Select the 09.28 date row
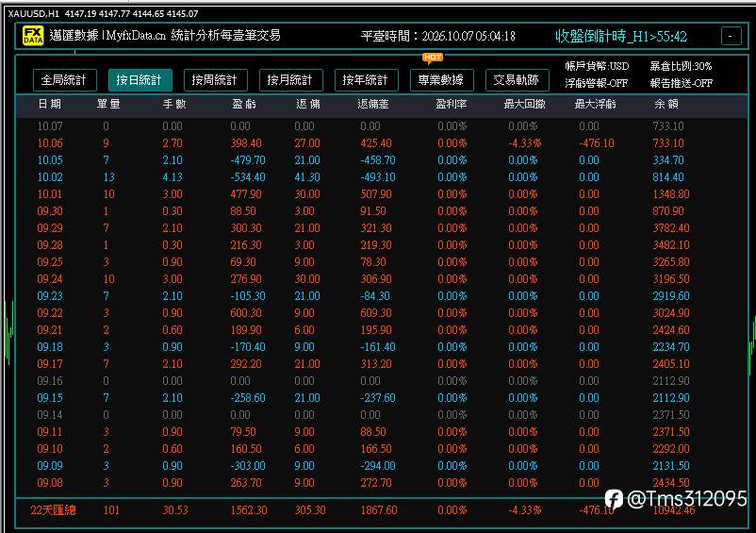Viewport: 756px width, 533px height. 381,245
